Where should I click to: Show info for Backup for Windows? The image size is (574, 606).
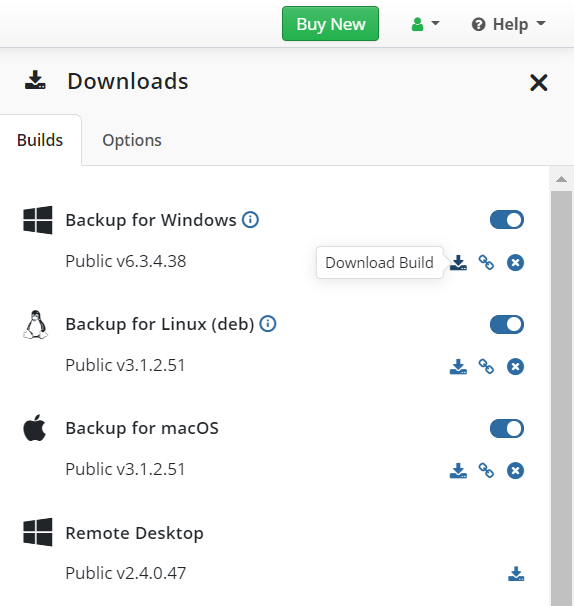click(x=250, y=220)
